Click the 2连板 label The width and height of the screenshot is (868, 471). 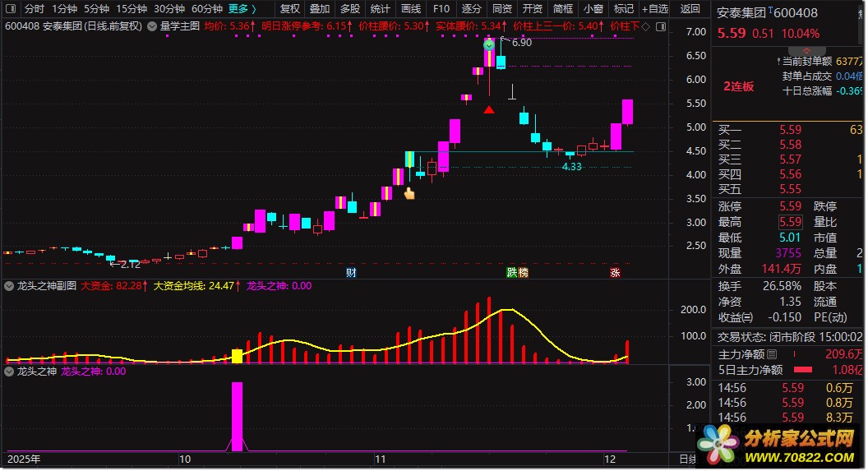click(x=738, y=86)
